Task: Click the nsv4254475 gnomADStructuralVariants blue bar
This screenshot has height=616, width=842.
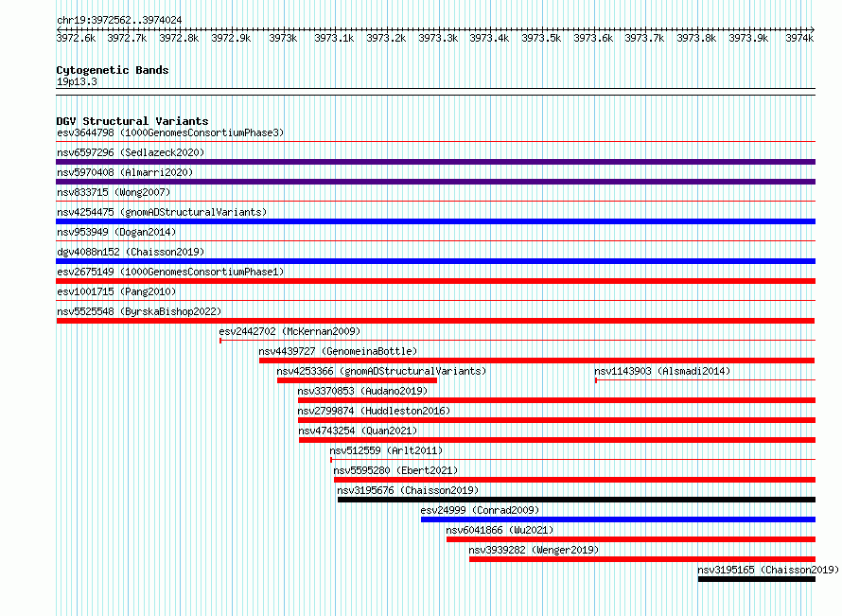Action: (435, 221)
